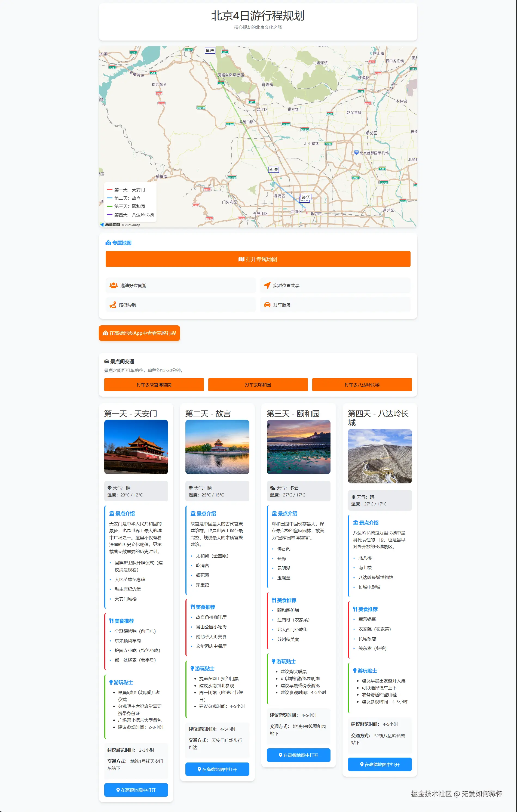Click the 第4天 marker on the map

(210, 51)
